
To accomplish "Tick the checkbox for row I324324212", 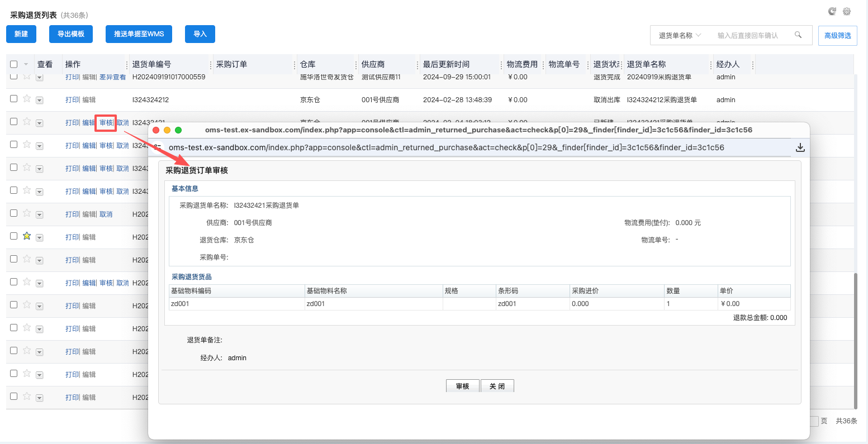I will pos(14,99).
